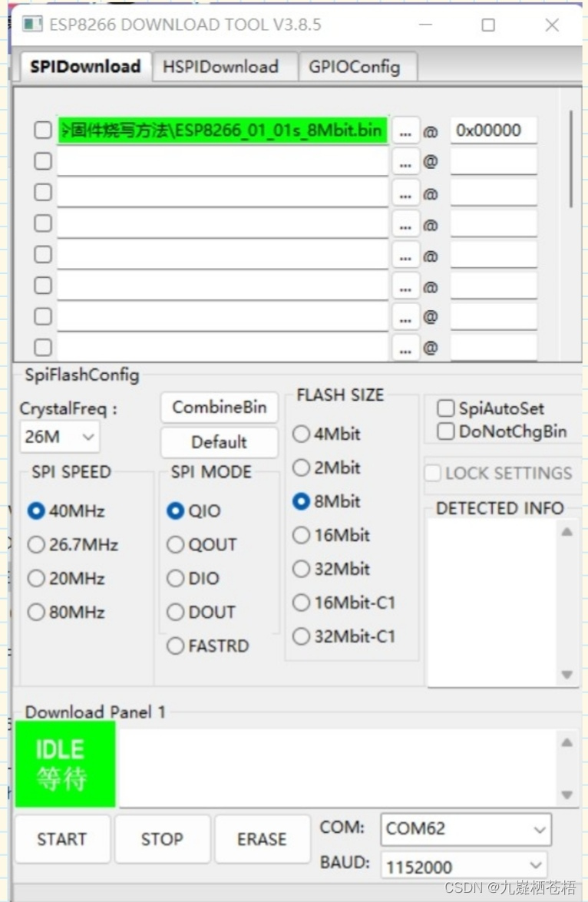
Task: Switch to the SPIDownload tab
Action: 85,67
